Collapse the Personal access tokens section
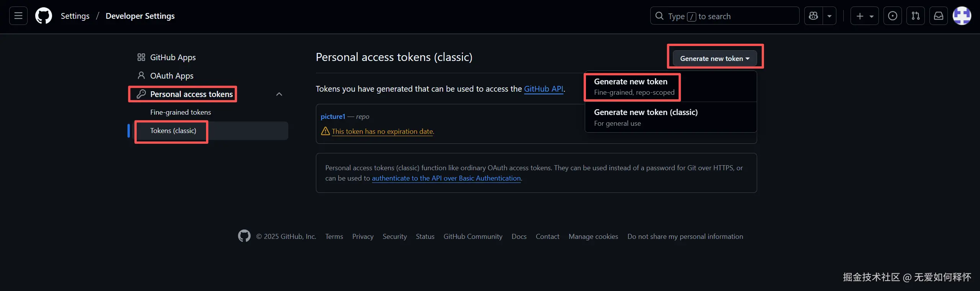This screenshot has width=980, height=291. [x=279, y=94]
